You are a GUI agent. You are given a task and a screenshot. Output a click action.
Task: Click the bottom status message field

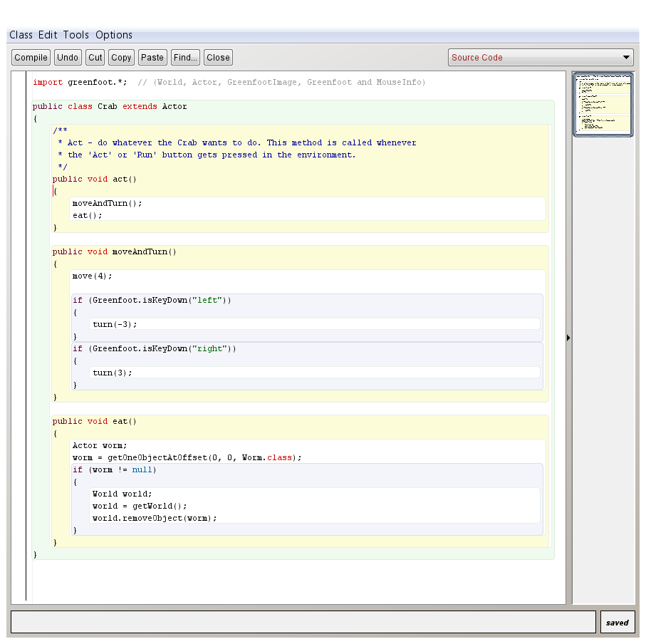click(x=303, y=622)
